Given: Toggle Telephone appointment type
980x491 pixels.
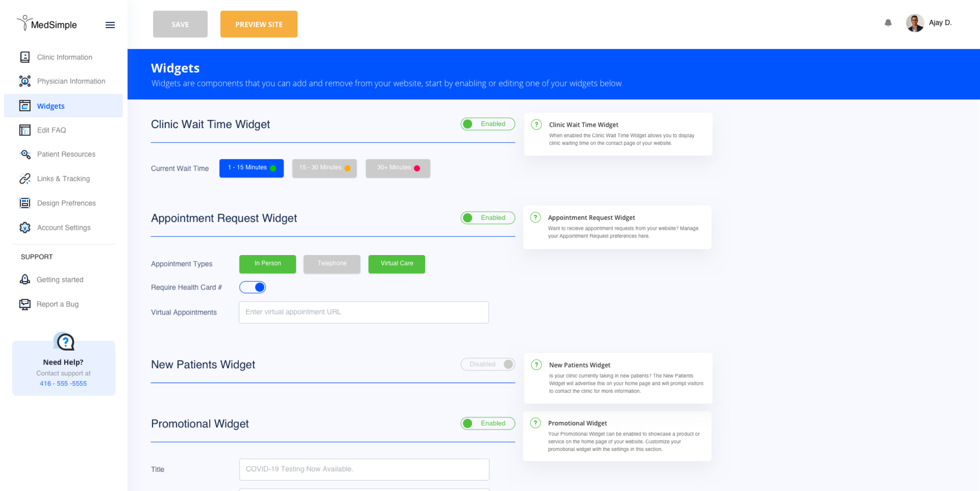Looking at the screenshot, I should tap(332, 264).
